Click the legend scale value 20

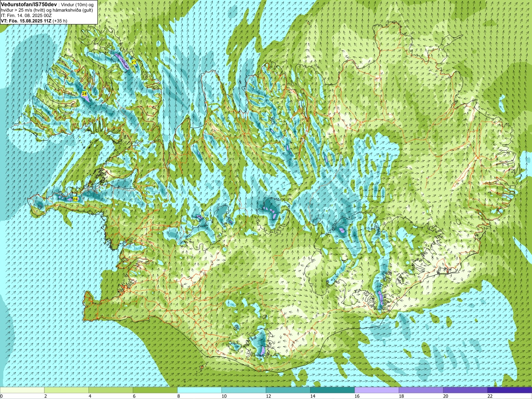point(446,396)
